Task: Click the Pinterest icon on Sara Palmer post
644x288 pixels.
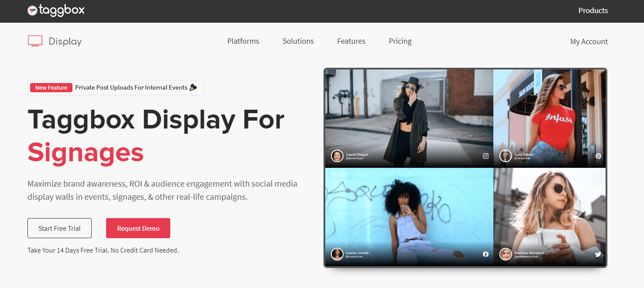Action: pos(598,156)
